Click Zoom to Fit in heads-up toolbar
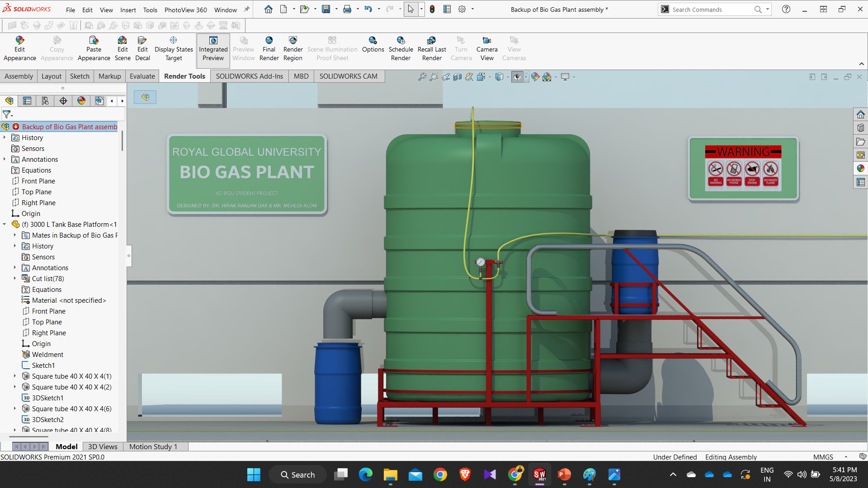This screenshot has width=868, height=488. tap(421, 77)
